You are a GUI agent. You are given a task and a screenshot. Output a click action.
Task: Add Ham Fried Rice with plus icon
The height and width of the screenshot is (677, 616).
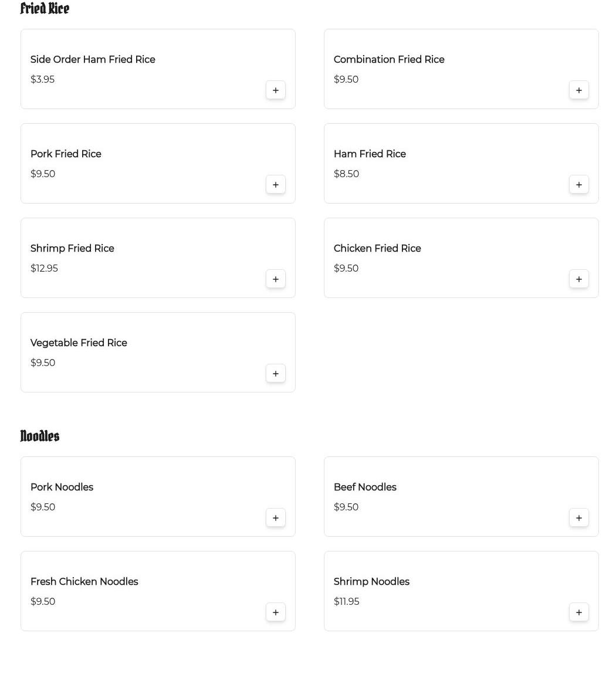[x=579, y=184]
